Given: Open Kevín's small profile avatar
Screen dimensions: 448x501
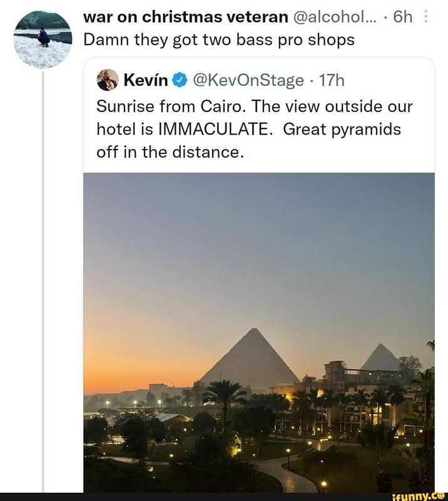Looking at the screenshot, I should click(107, 80).
